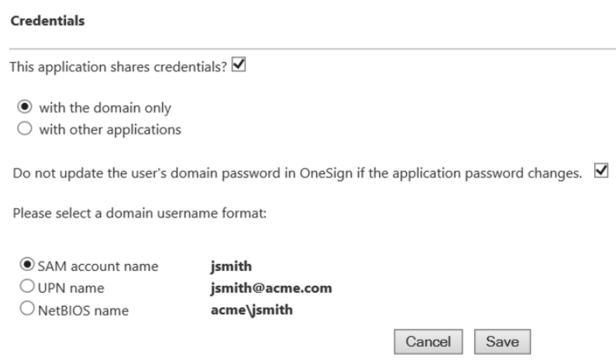This screenshot has height=364, width=616.
Task: Toggle the 'Do not update domain password' checkbox
Action: [599, 172]
